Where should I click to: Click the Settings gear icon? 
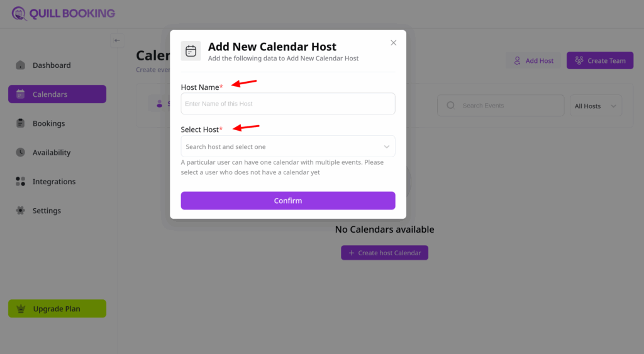tap(20, 211)
